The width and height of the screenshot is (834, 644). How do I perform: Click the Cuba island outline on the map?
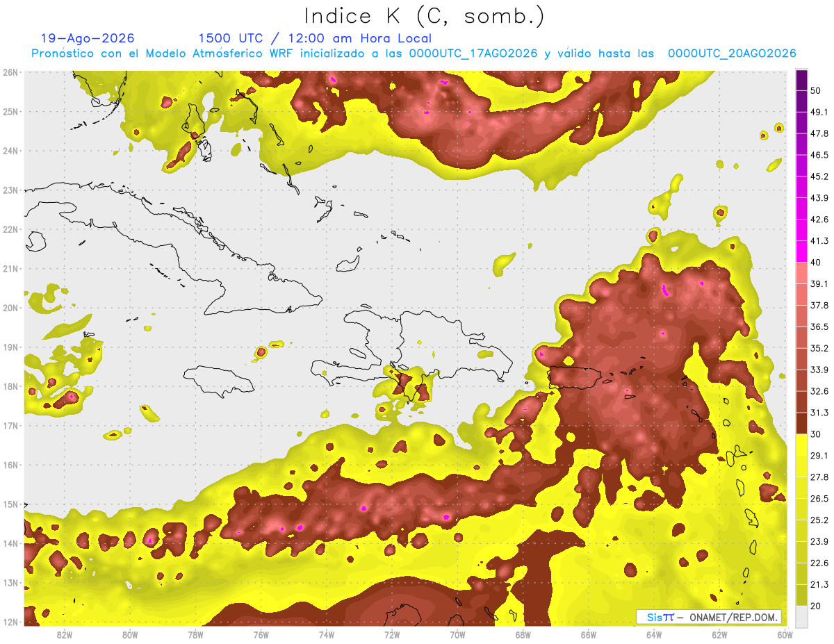[174, 250]
